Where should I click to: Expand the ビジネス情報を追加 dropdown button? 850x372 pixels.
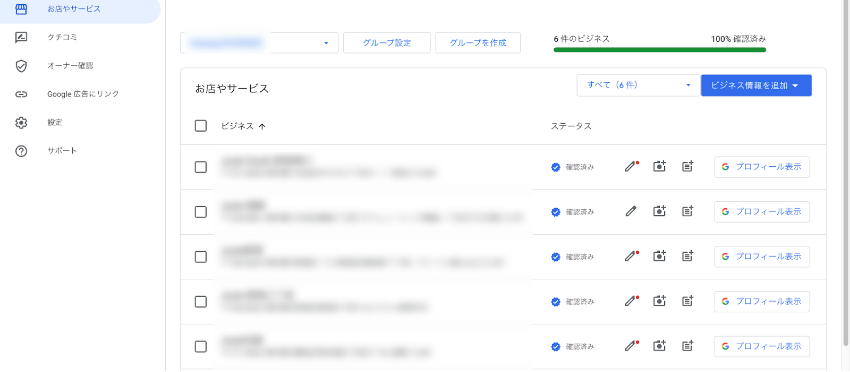pos(756,86)
